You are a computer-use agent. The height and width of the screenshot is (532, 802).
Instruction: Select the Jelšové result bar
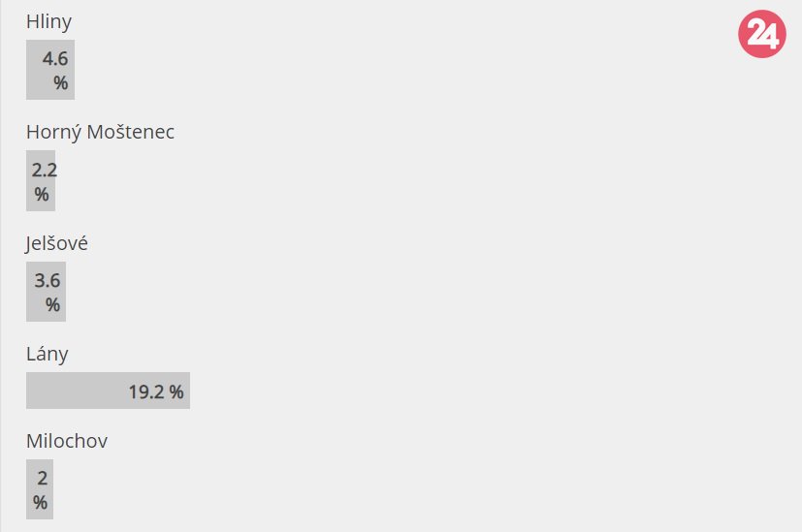coord(46,292)
